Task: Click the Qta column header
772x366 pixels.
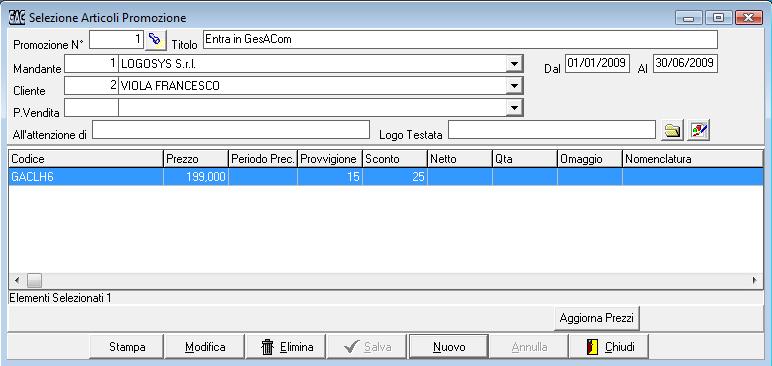Action: [525, 159]
